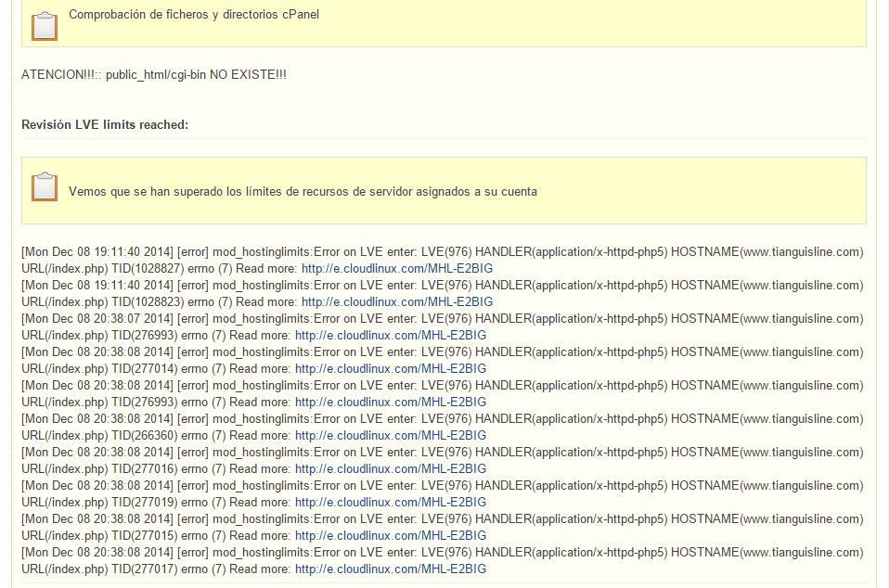Open cloudlinux link for TID(277014)
The image size is (889, 588).
click(391, 369)
